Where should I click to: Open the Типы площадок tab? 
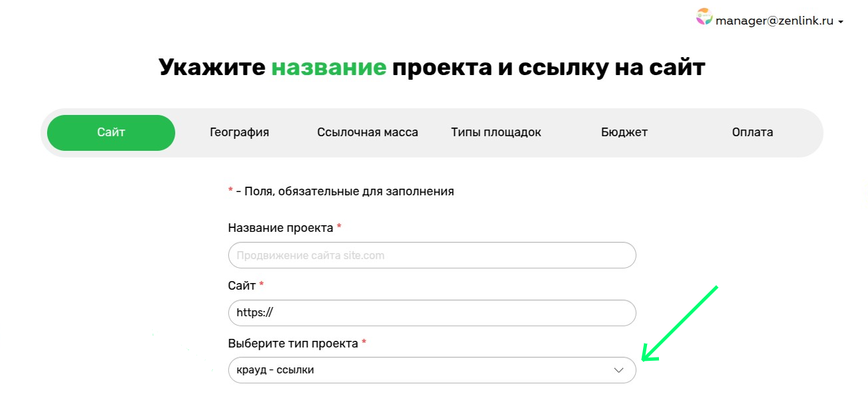click(x=496, y=132)
